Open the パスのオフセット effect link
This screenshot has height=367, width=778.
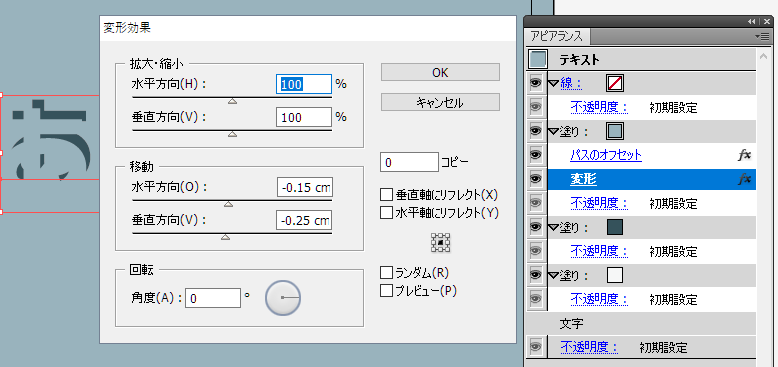(606, 155)
